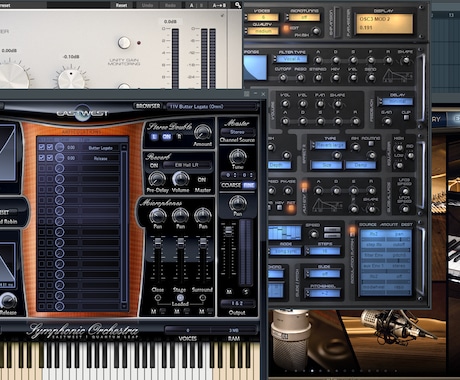
Task: Uncheck second checkbox of Butter Legato articulation
Action: (x=50, y=147)
